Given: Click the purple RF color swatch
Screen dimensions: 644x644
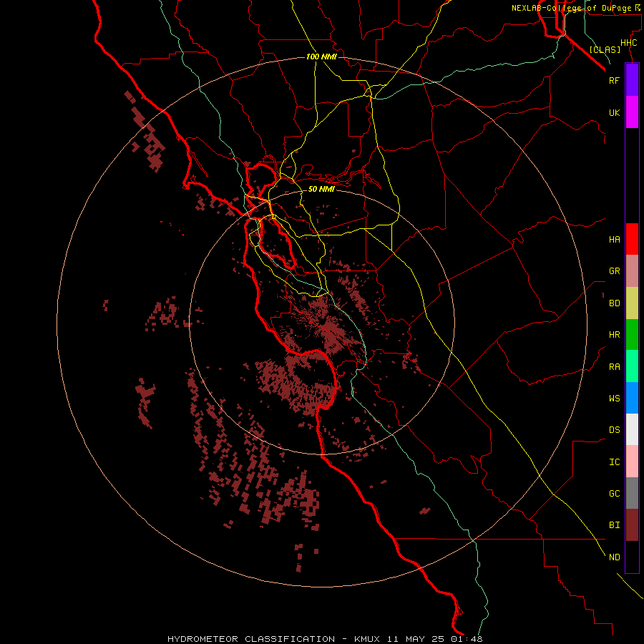Looking at the screenshot, I should 632,80.
